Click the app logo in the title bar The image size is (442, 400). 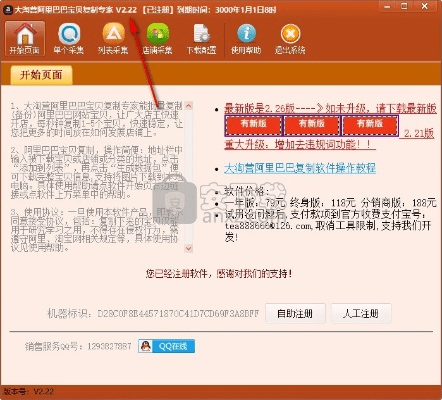[x=7, y=10]
